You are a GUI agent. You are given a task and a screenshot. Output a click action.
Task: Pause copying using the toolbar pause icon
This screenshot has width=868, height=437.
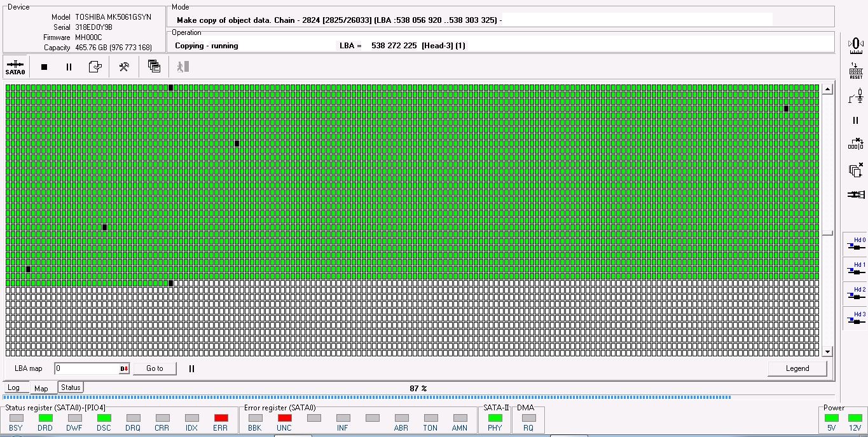69,67
